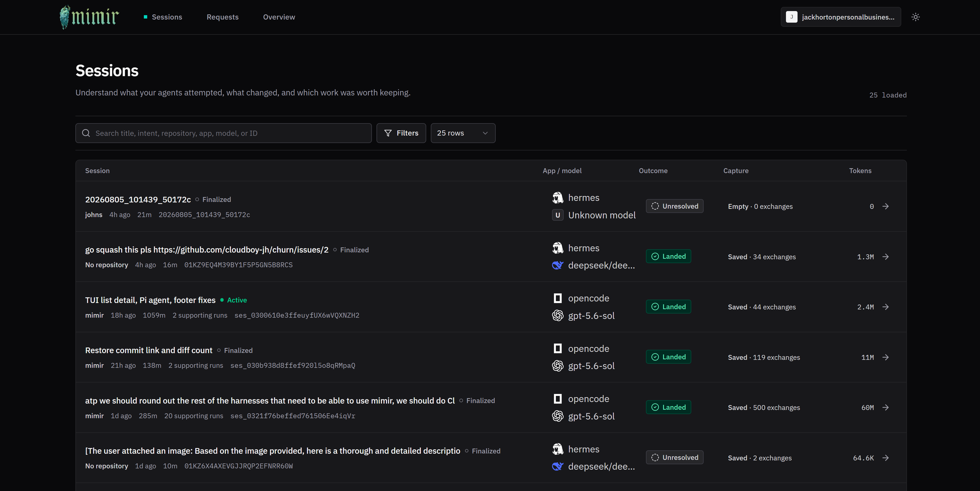The height and width of the screenshot is (491, 980).
Task: Click hermes icon in user attached image row
Action: 557,449
